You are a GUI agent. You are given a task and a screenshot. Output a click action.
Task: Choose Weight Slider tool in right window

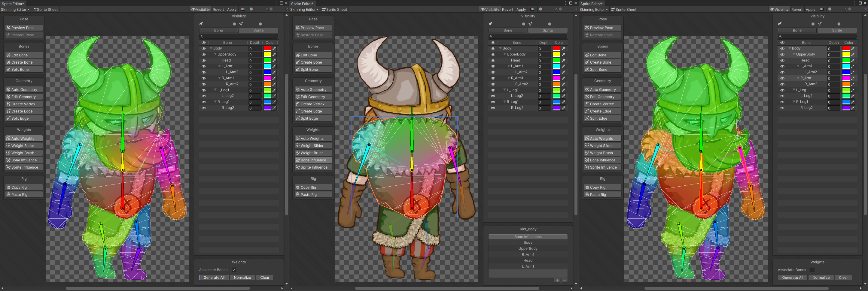(603, 146)
